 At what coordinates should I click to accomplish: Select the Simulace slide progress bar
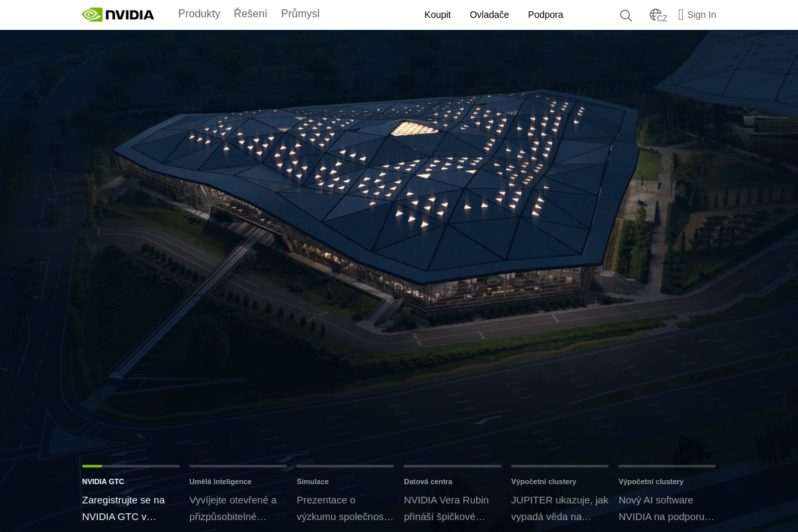(x=345, y=466)
